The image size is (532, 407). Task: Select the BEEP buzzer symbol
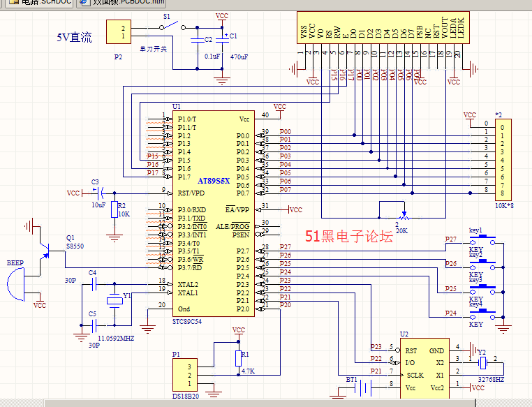coord(17,284)
